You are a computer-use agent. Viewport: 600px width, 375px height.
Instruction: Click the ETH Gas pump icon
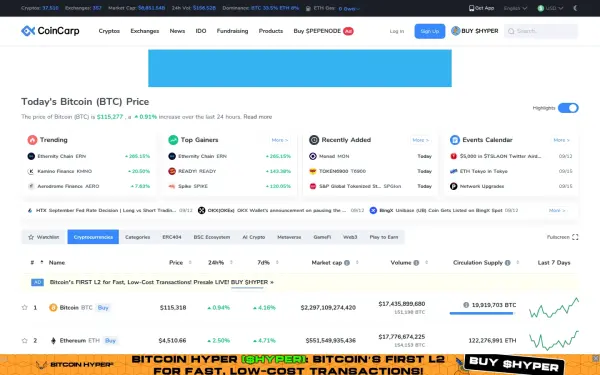tap(308, 8)
